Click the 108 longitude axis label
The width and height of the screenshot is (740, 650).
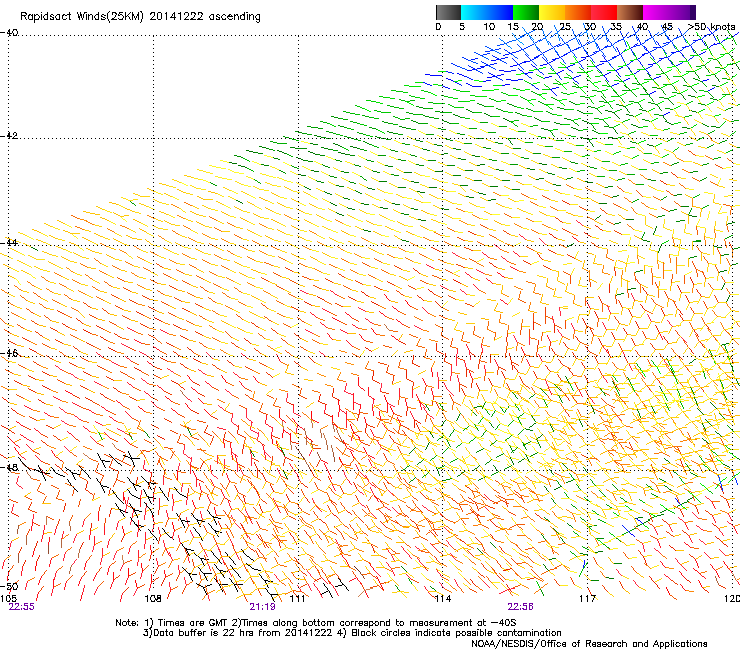(153, 599)
